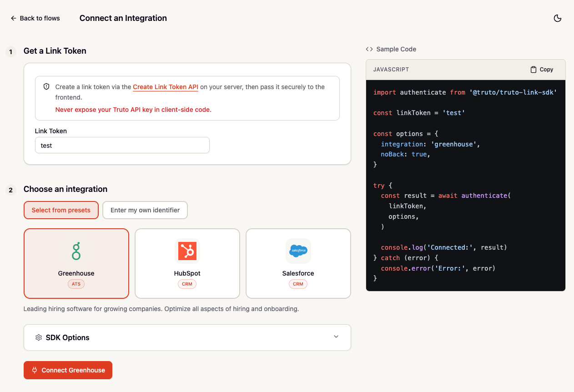
Task: Select the Salesforce preset by its name
Action: (x=298, y=273)
